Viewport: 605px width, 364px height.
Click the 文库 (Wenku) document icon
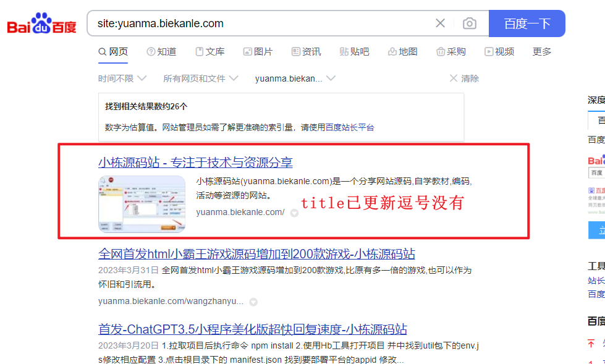coord(200,52)
